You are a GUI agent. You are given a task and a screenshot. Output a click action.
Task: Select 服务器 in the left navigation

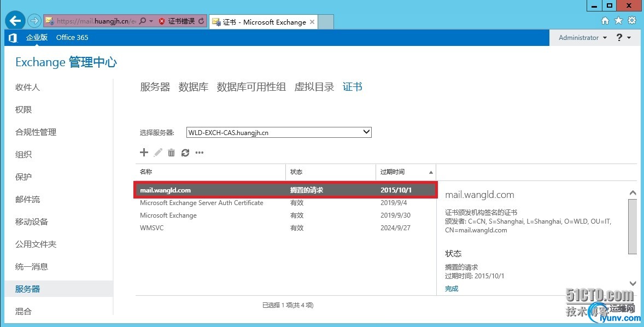(58, 289)
